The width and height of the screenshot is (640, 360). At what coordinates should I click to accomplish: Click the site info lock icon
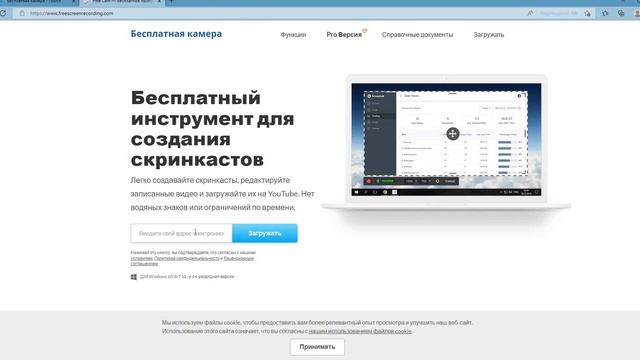tap(22, 13)
